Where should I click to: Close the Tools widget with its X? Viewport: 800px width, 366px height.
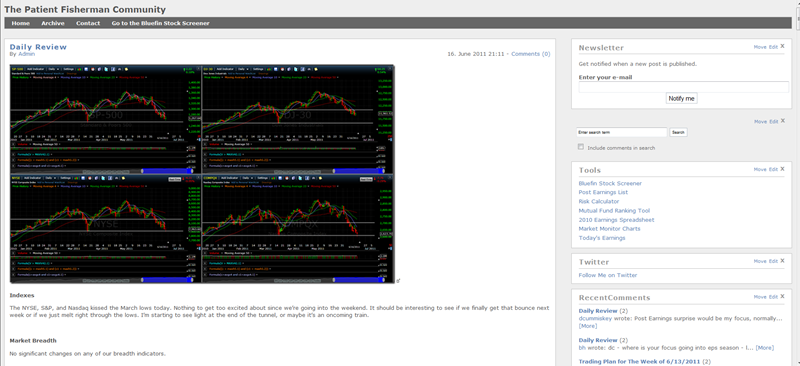pyautogui.click(x=782, y=169)
